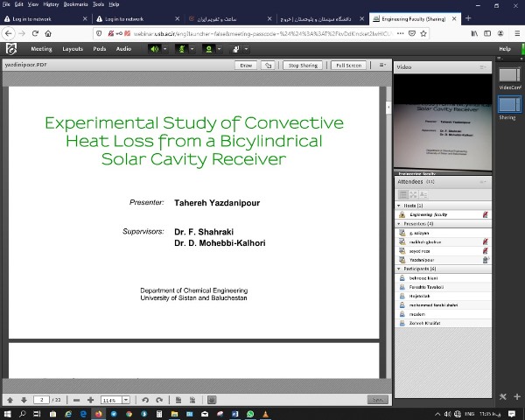
Task: Open a new browser tab
Action: coord(468,18)
